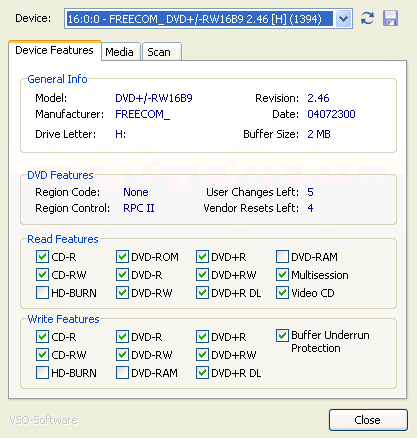Toggle the Multisession checkbox
The image size is (417, 438).
click(x=282, y=275)
